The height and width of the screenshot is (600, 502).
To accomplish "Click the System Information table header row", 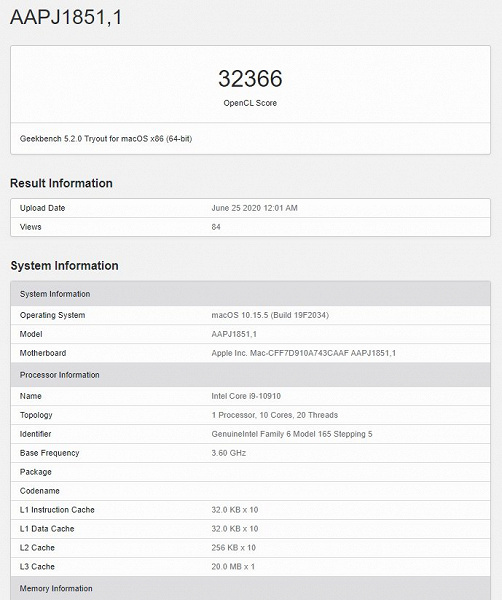I will pos(251,294).
